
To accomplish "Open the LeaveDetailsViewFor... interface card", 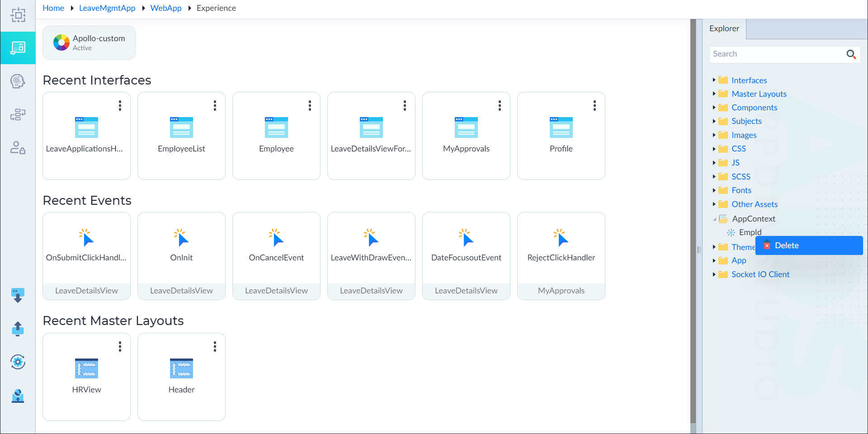I will click(x=371, y=136).
